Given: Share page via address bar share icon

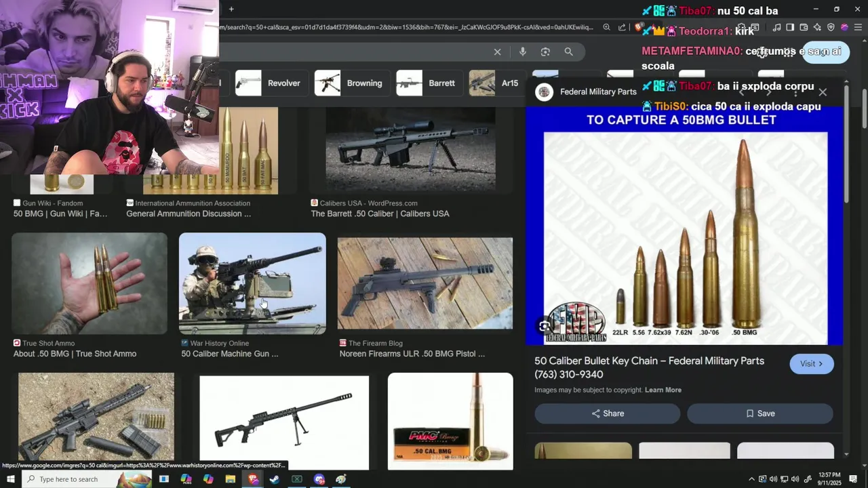Looking at the screenshot, I should [x=622, y=27].
